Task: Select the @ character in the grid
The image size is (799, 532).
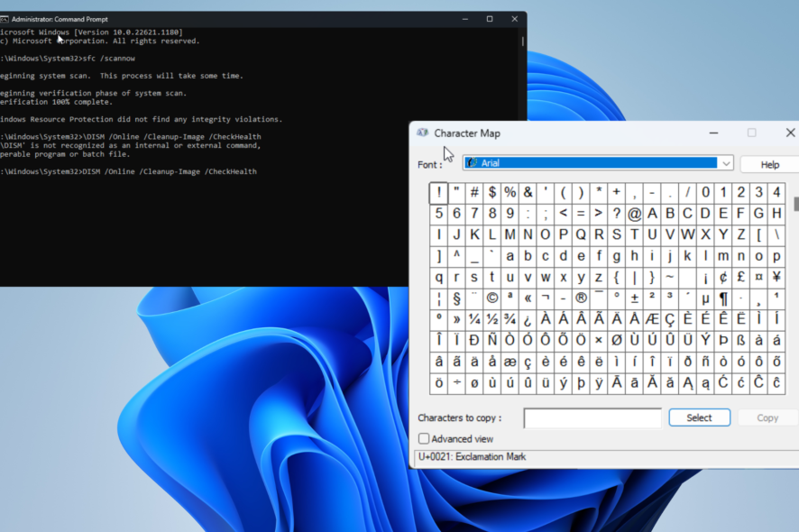Action: (x=634, y=214)
